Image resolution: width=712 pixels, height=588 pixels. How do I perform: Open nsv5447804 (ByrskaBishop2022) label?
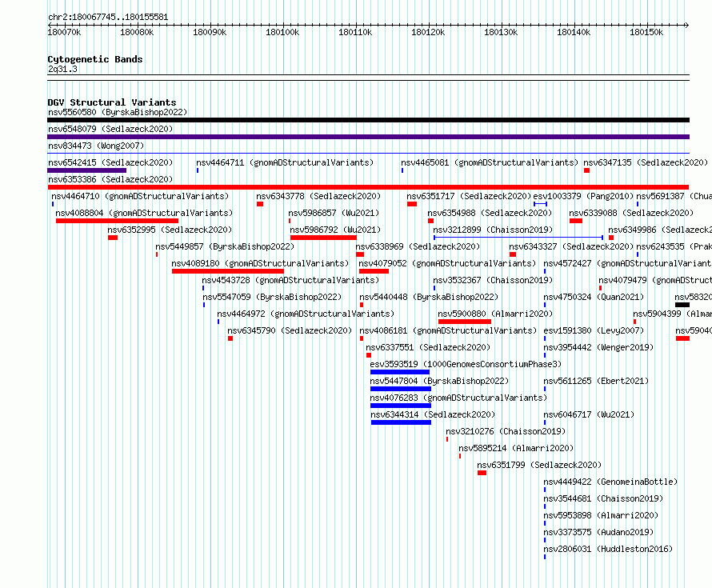coord(439,381)
